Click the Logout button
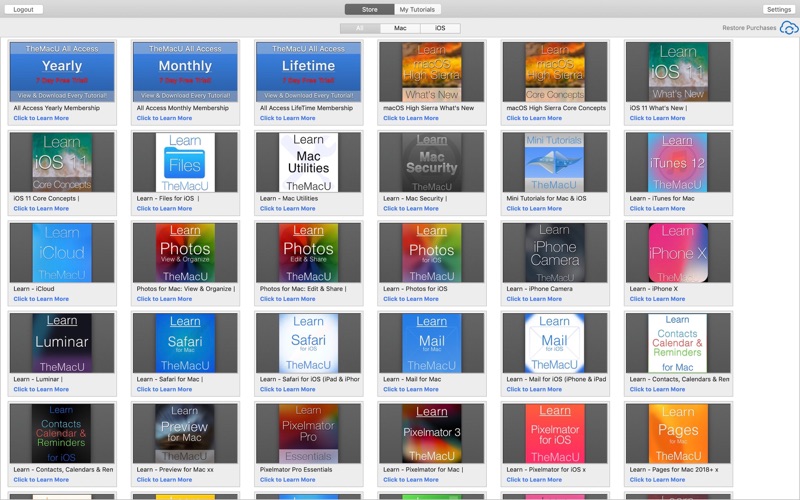Viewport: 800px width, 500px height. [x=23, y=9]
